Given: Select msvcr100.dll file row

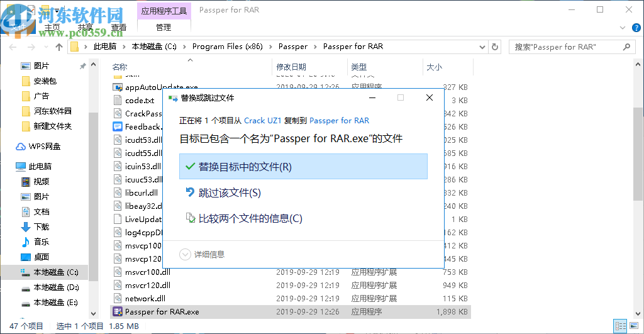Looking at the screenshot, I should (291, 272).
